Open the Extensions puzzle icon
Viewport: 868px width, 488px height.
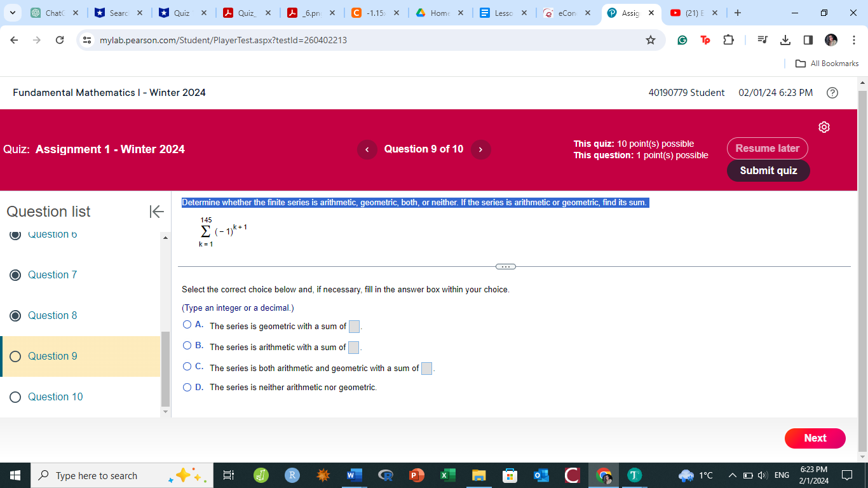(x=728, y=40)
